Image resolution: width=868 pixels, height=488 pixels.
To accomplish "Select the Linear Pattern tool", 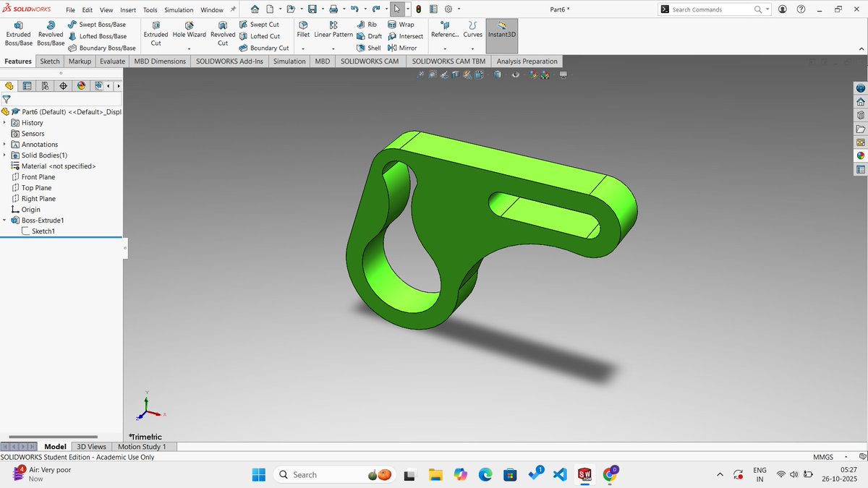I will 333,30.
